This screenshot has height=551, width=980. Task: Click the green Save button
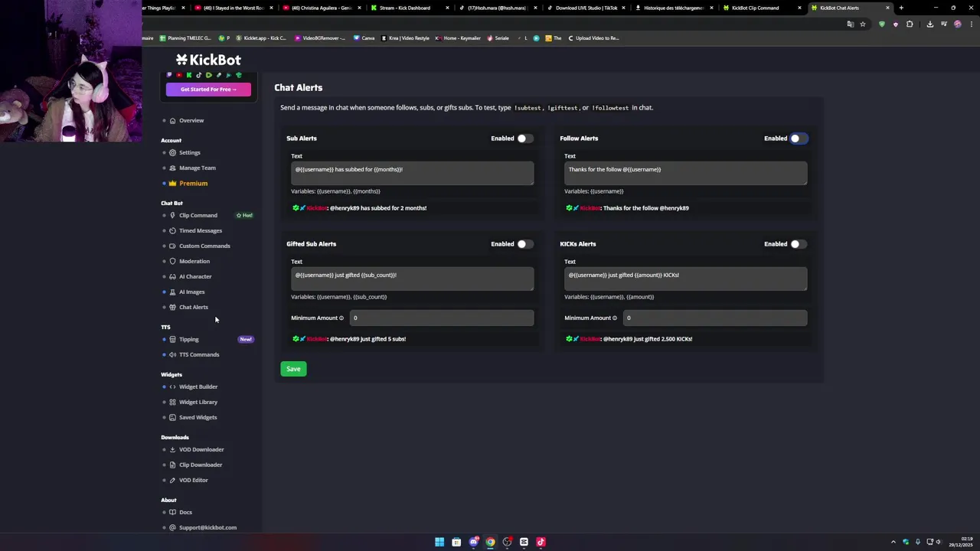293,369
